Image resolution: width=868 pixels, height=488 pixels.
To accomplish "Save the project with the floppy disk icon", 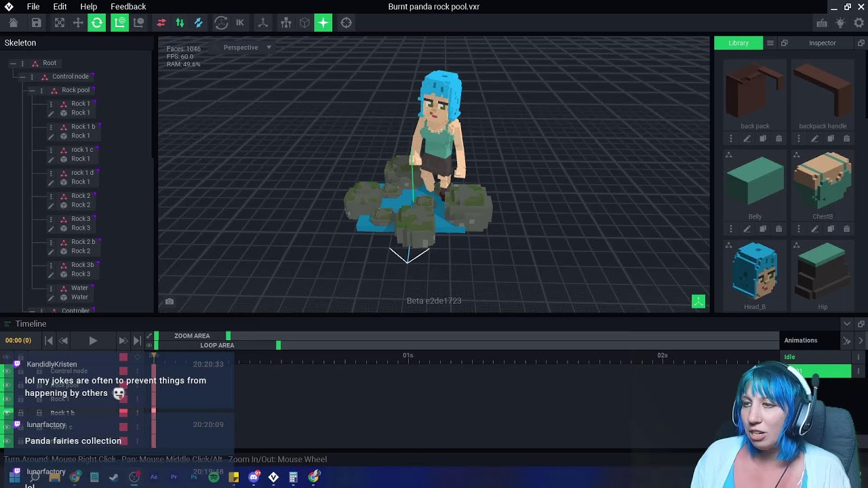I will coord(37,23).
